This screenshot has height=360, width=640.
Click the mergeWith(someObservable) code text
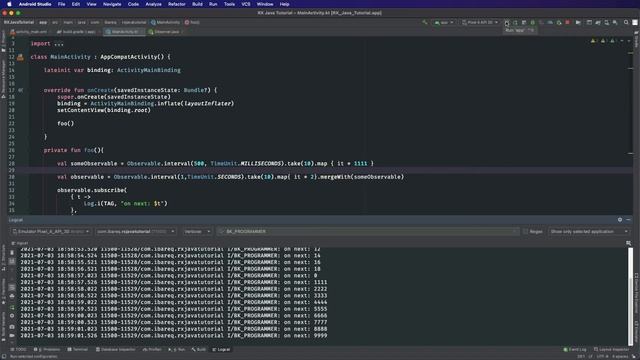point(362,177)
